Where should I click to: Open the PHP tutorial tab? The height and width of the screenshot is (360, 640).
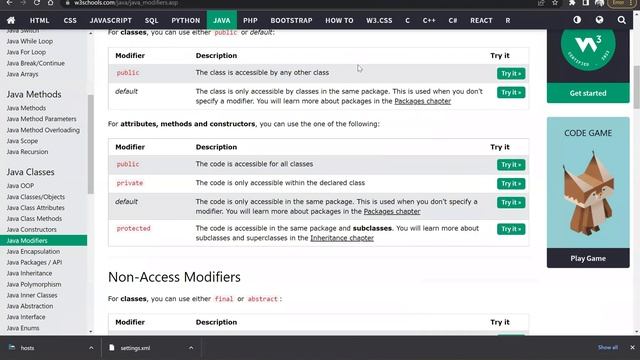pyautogui.click(x=250, y=20)
